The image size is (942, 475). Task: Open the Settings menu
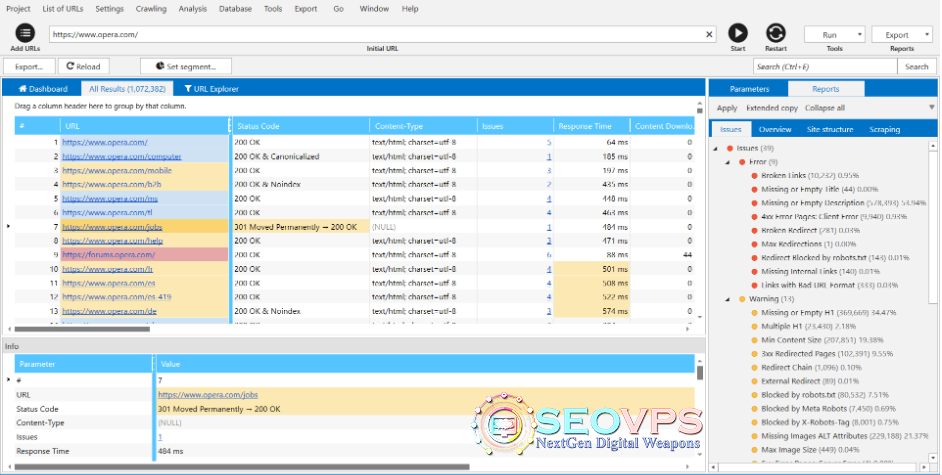pos(109,9)
